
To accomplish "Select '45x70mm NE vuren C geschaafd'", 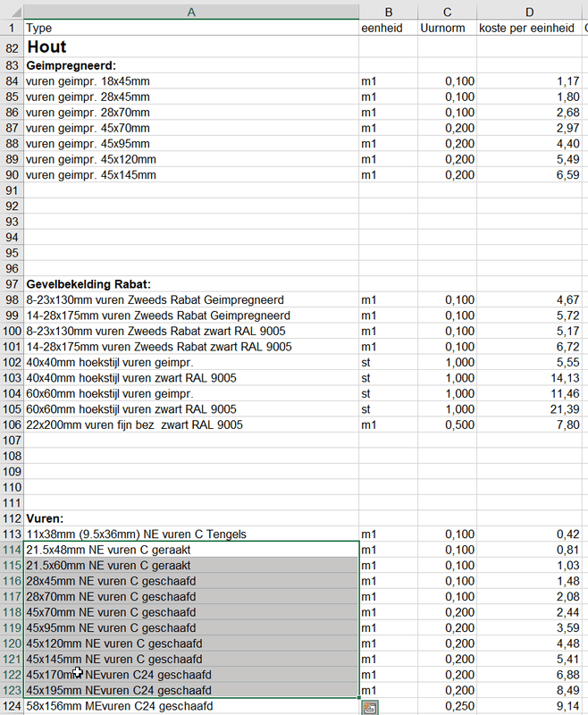I will pos(191,612).
